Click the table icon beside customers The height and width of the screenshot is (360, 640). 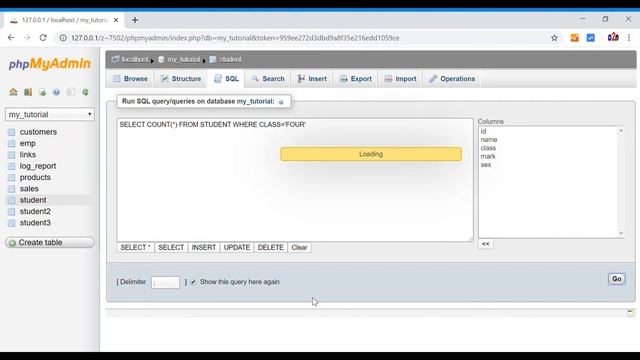click(11, 132)
